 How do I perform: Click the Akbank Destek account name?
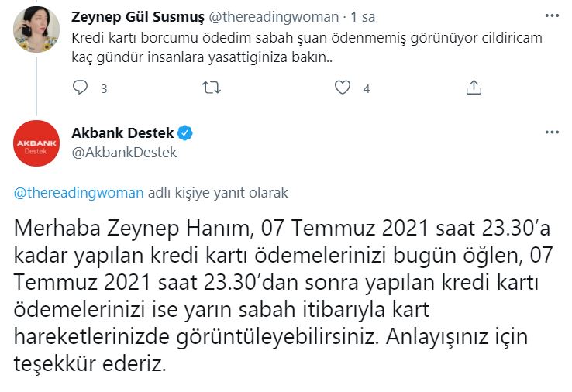tap(122, 133)
